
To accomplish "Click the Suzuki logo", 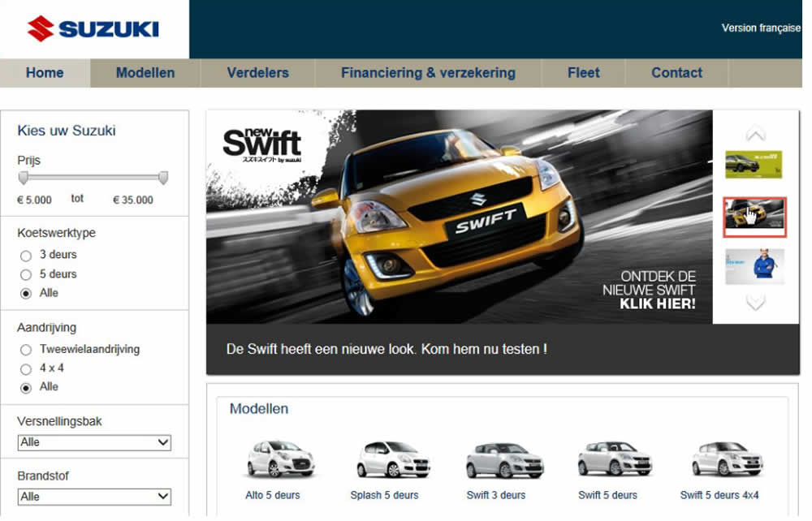I will [93, 29].
